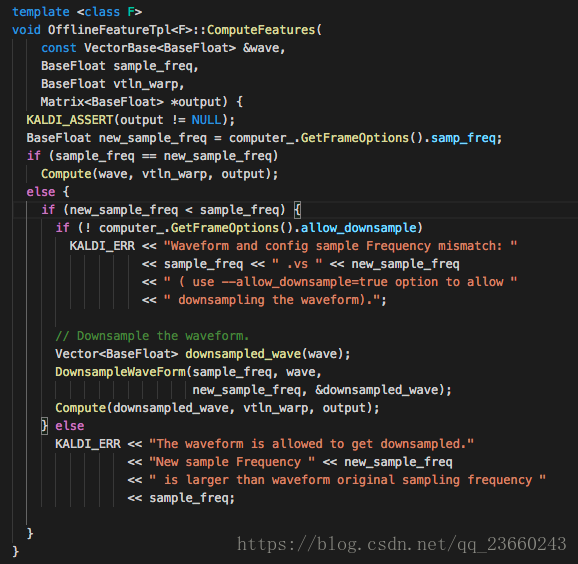Click string ' downsampling the waveform).'

point(272,300)
